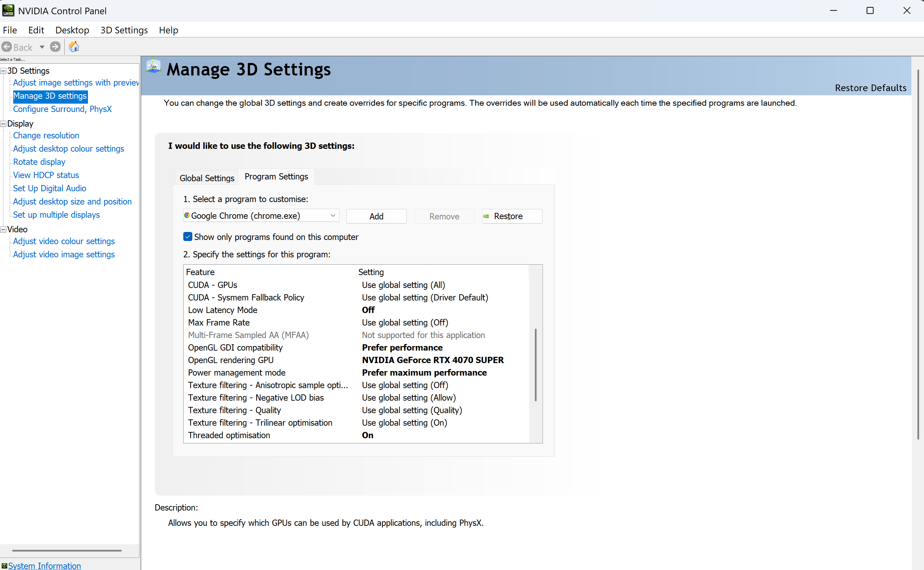
Task: Click the Home icon in toolbar
Action: (74, 47)
